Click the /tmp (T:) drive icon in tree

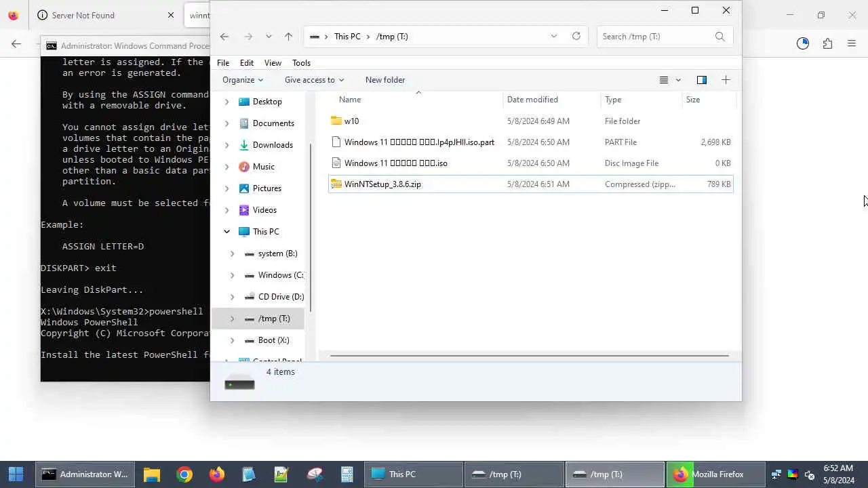[x=249, y=319]
